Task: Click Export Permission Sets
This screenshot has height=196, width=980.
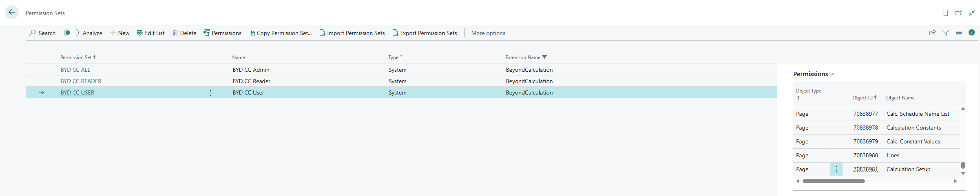Action: click(425, 33)
